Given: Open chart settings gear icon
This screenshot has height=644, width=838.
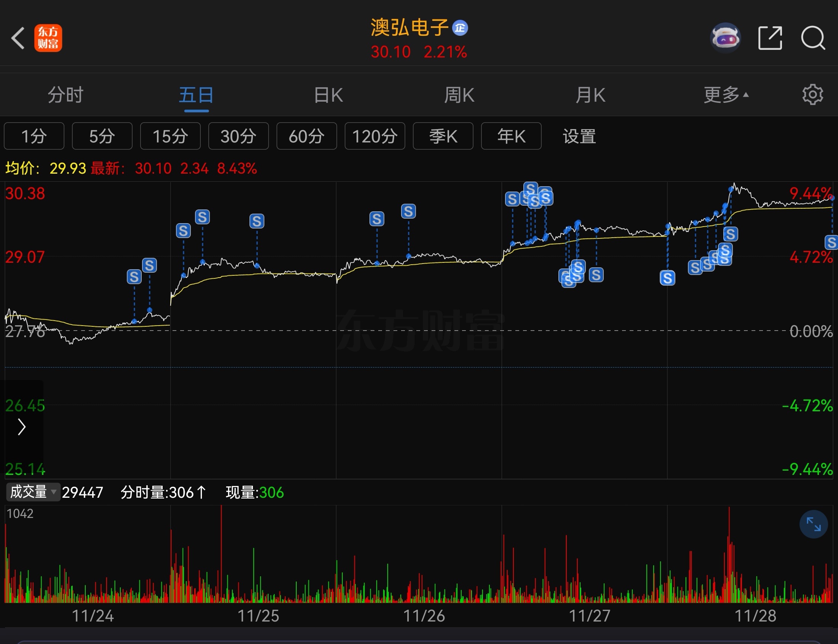Looking at the screenshot, I should pos(812,95).
